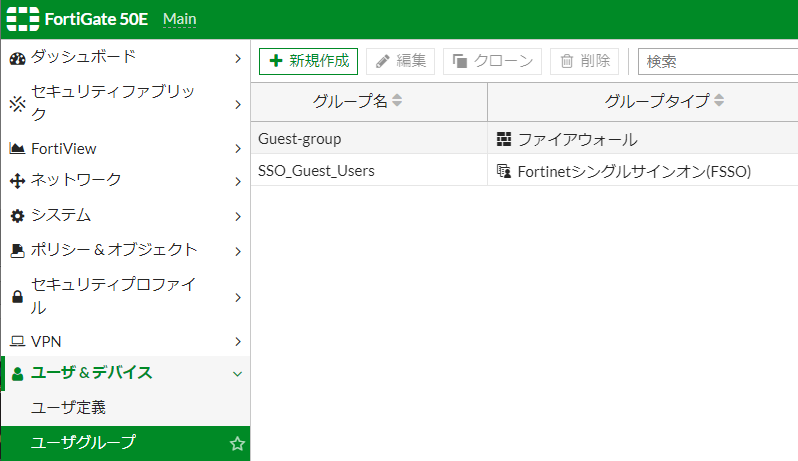Expand セキュリティプロファイル chevron
798x461 pixels.
(x=238, y=297)
